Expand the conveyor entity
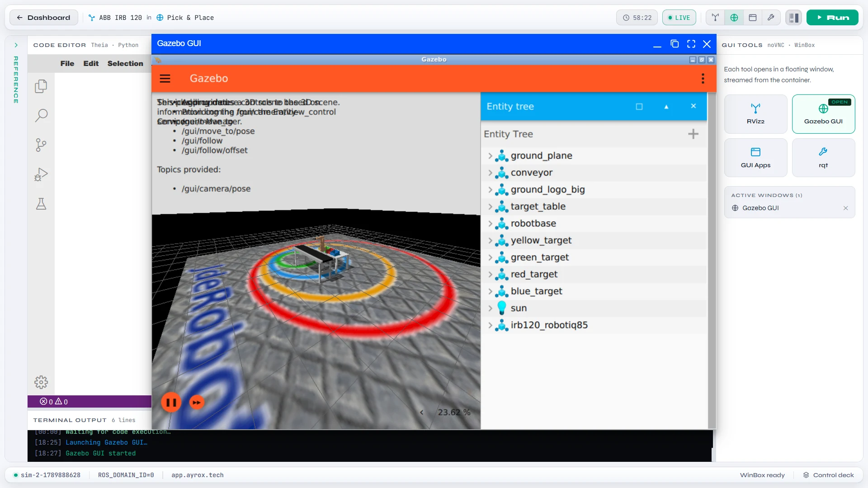The image size is (868, 488). point(490,173)
